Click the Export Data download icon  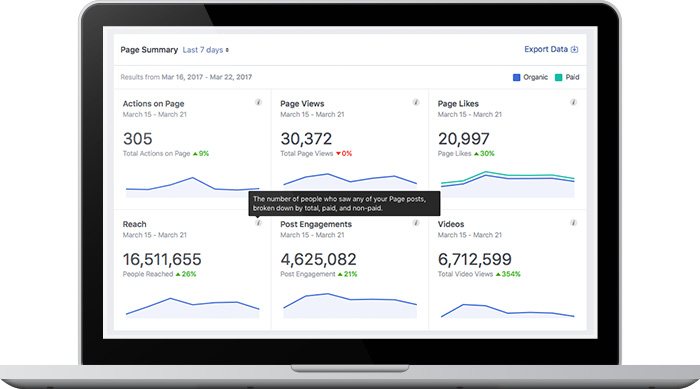574,49
